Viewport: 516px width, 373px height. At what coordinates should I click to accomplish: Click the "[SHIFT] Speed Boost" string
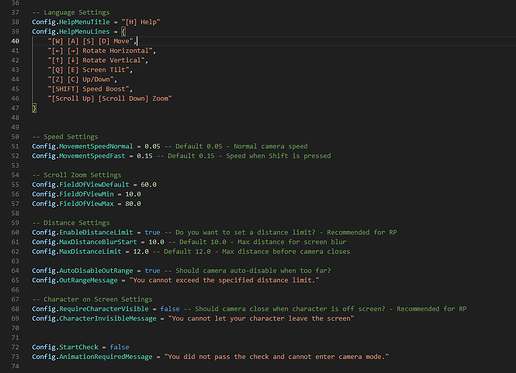pos(88,89)
